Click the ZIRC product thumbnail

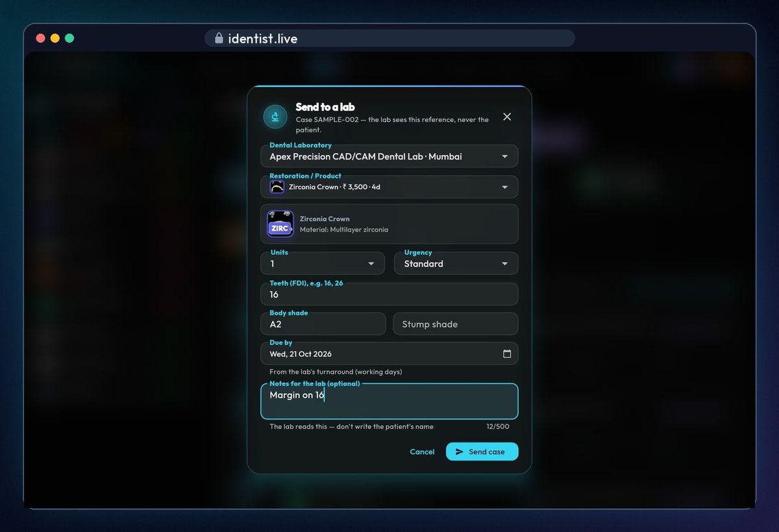click(280, 224)
